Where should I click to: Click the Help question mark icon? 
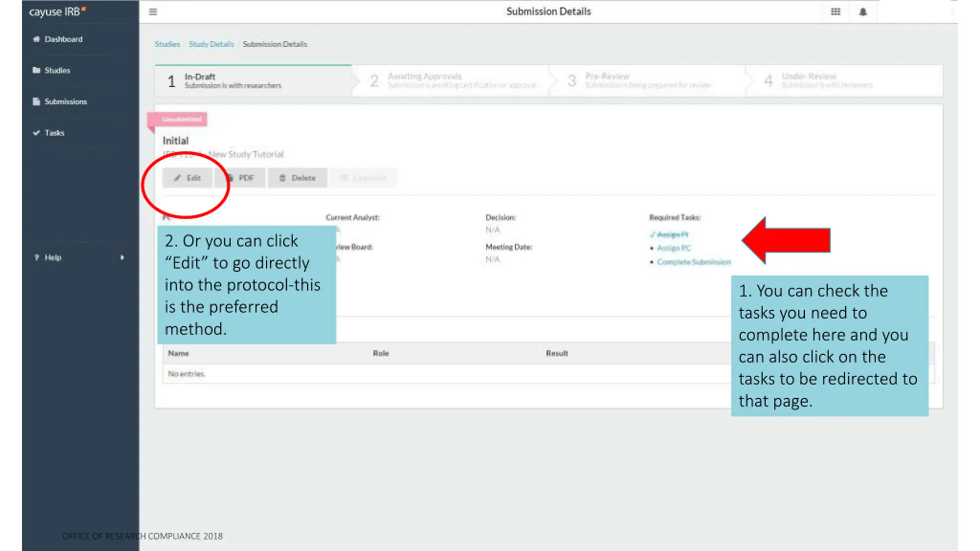[36, 258]
